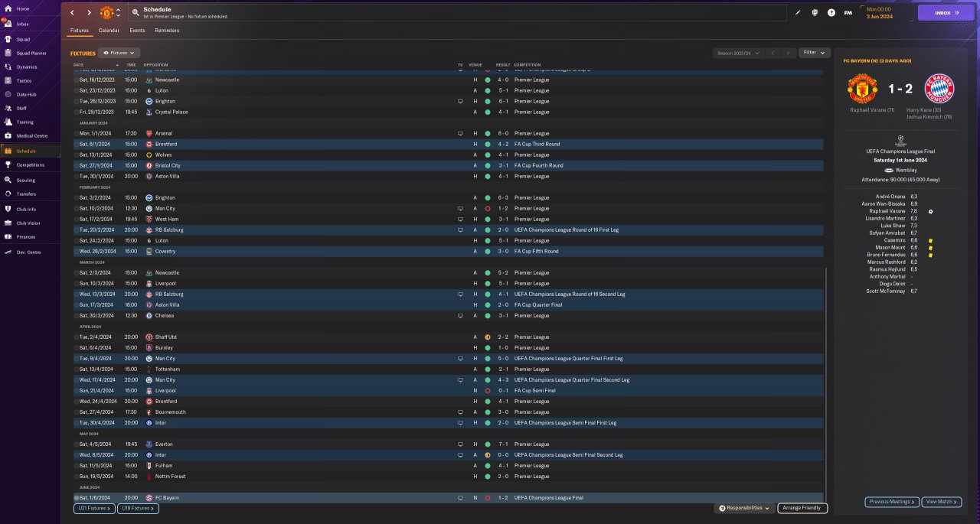Open the Training cone icon
980x524 pixels.
click(8, 122)
